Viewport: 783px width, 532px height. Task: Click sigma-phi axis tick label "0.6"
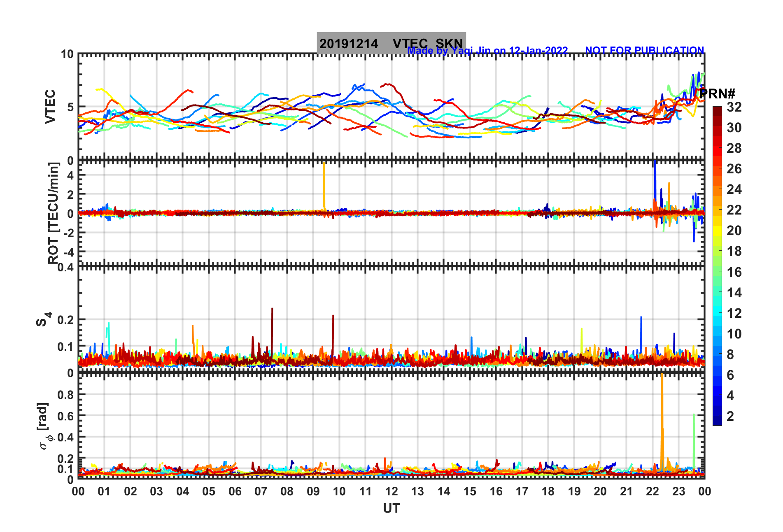coord(65,416)
